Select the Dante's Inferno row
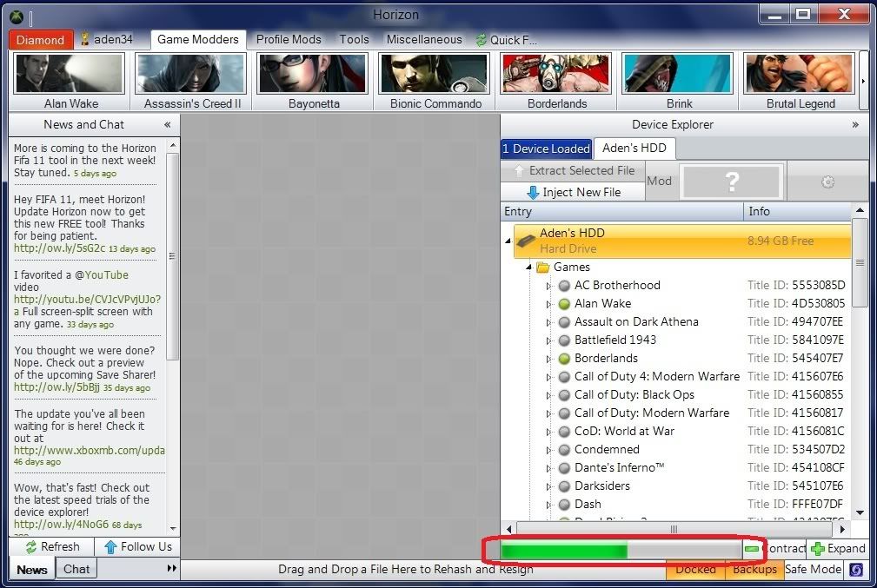This screenshot has width=877, height=588. [696, 468]
